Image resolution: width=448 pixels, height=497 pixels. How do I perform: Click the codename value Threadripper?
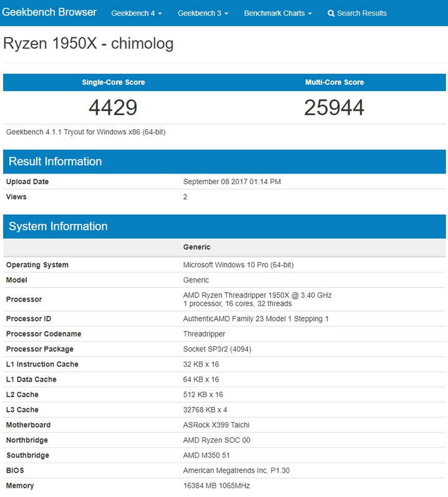[x=205, y=334]
